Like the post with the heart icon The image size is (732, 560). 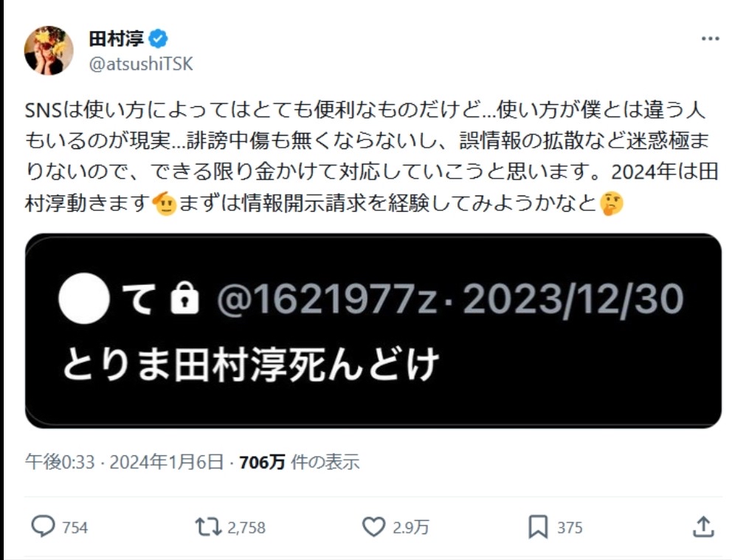(373, 527)
